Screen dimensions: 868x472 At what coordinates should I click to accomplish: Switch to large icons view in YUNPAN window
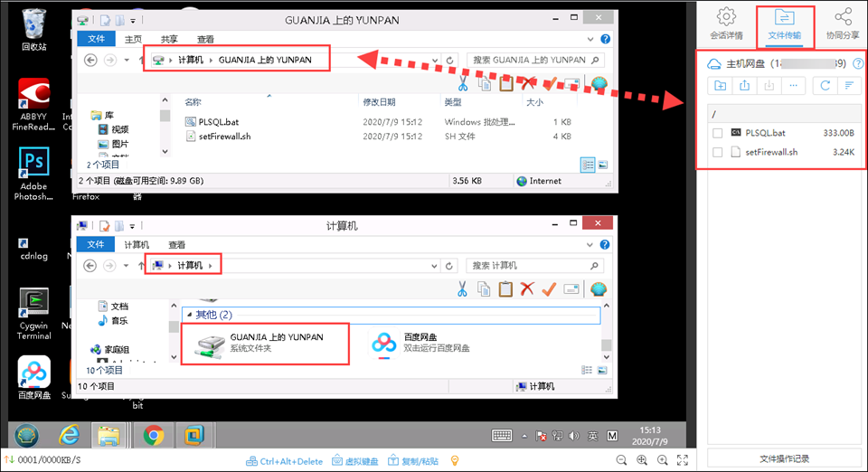click(603, 165)
